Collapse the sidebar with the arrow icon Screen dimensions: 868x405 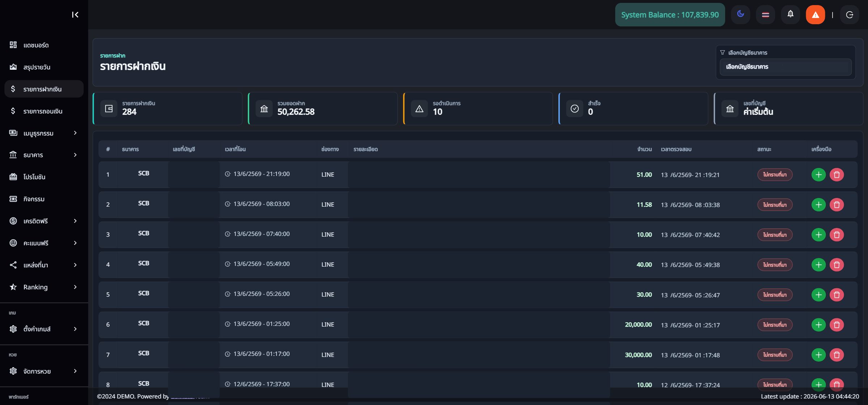[75, 14]
